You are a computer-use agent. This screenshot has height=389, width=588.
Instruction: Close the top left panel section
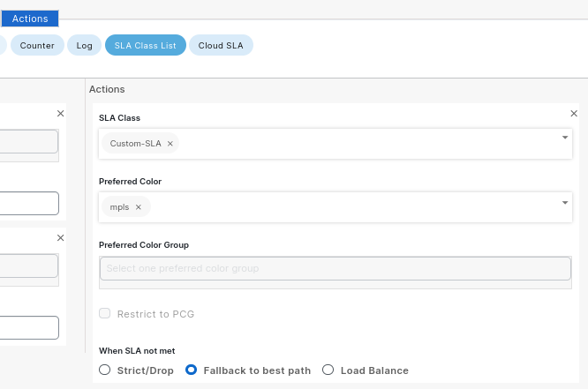[x=60, y=114]
